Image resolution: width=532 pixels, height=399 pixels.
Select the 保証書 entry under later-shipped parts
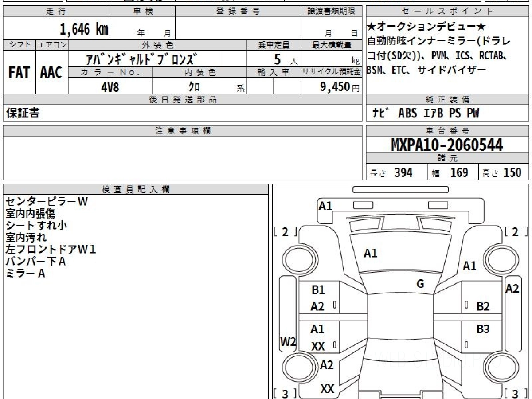(23, 113)
